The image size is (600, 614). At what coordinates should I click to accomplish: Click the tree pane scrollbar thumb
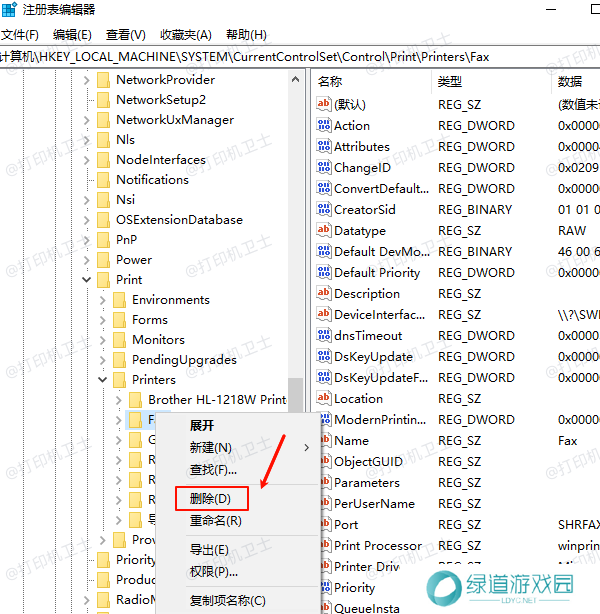295,395
